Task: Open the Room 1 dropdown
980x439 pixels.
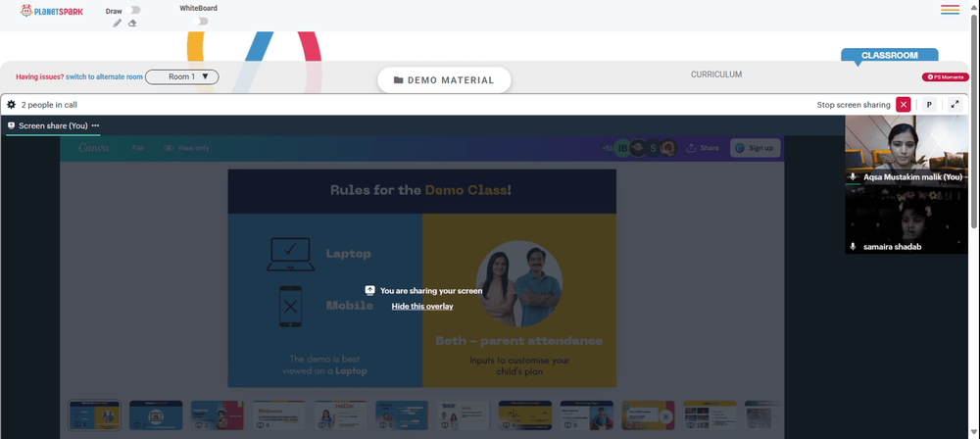Action: pyautogui.click(x=182, y=76)
